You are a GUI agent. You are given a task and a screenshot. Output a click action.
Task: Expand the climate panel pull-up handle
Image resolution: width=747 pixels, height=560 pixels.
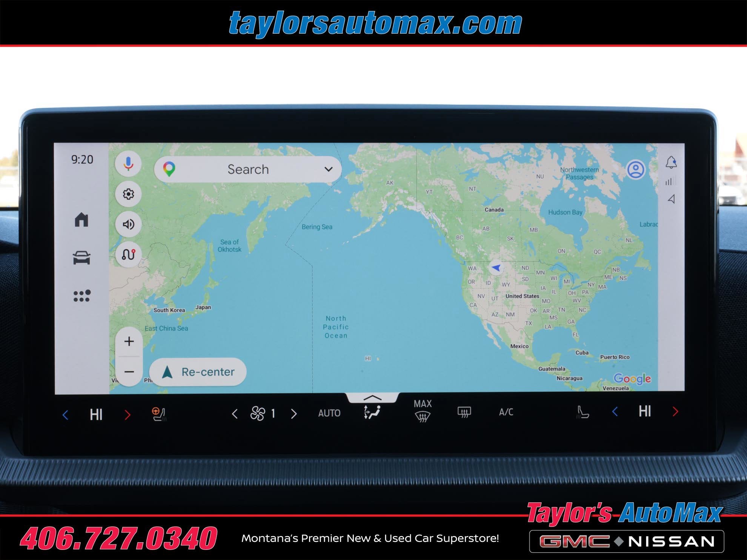pyautogui.click(x=372, y=397)
